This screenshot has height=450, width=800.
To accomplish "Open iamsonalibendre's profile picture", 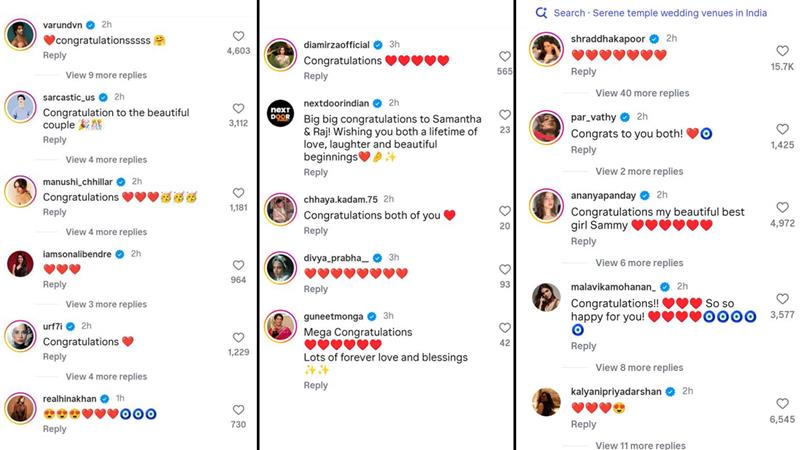I will (x=19, y=262).
